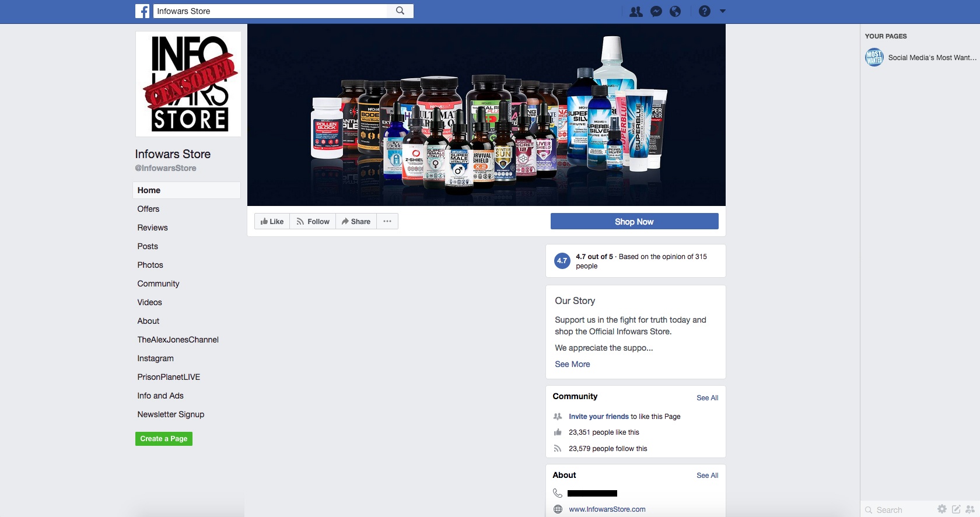Open the more options ellipsis button
Viewport: 980px width, 517px height.
tap(387, 222)
